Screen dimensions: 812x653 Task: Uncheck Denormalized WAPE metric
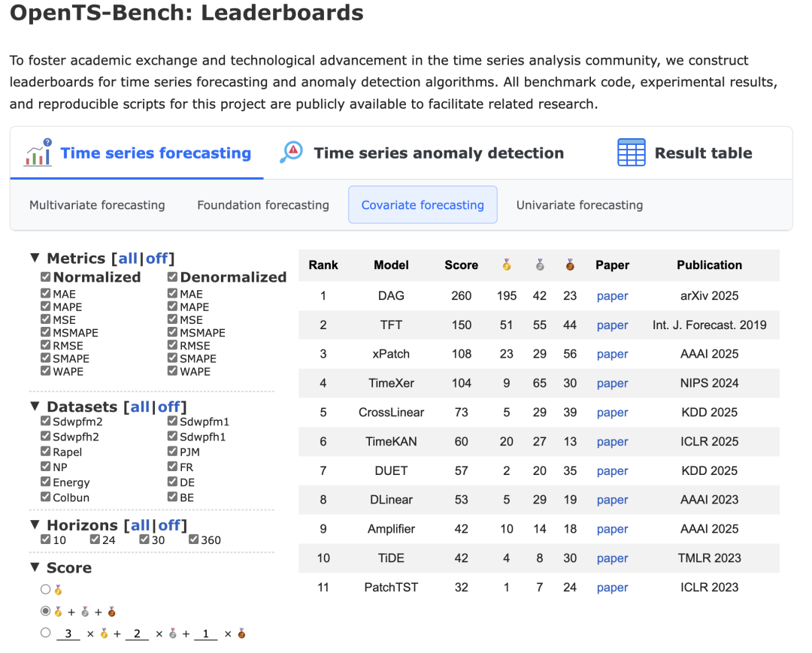click(172, 371)
